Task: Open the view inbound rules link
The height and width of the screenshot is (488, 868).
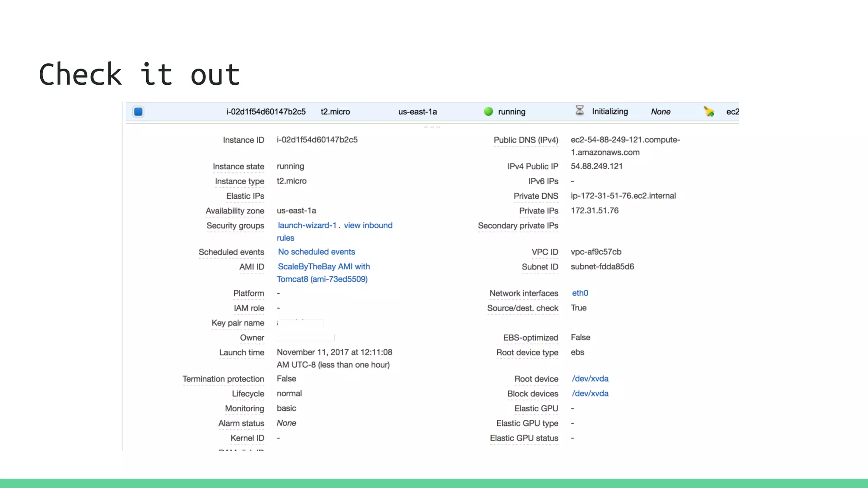Action: (368, 225)
